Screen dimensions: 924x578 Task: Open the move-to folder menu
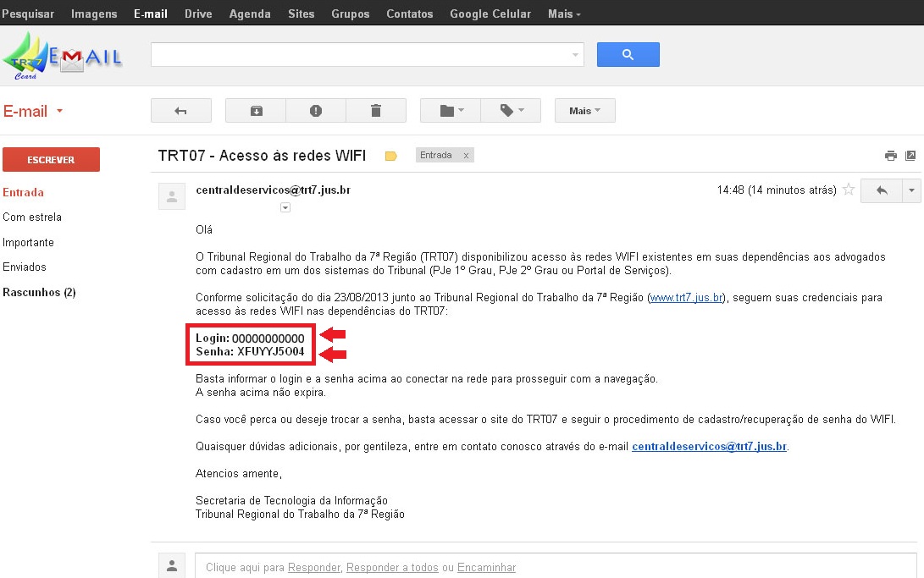click(x=451, y=111)
